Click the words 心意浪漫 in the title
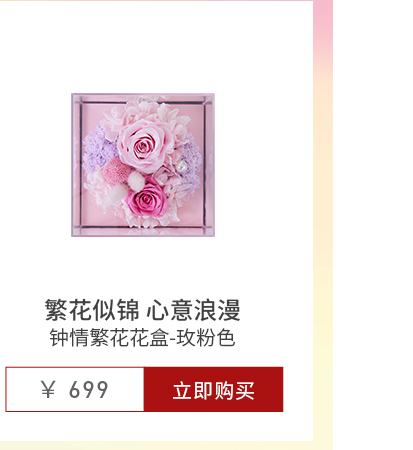Viewport: 413px width, 450px height. pyautogui.click(x=193, y=310)
